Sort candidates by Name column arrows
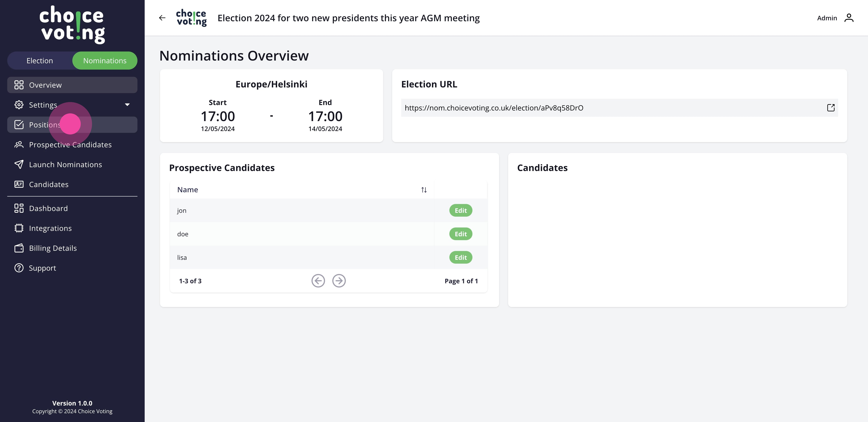This screenshot has width=868, height=422. pyautogui.click(x=424, y=190)
